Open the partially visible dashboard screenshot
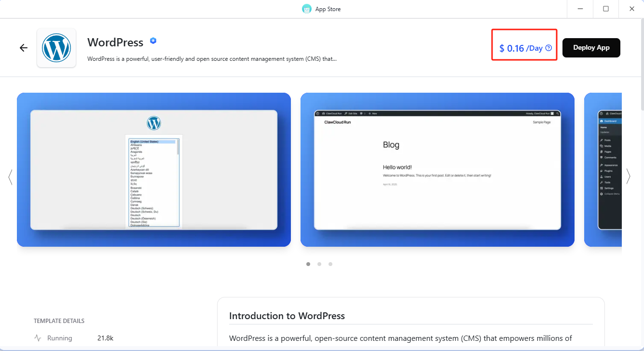The height and width of the screenshot is (351, 644). click(603, 170)
